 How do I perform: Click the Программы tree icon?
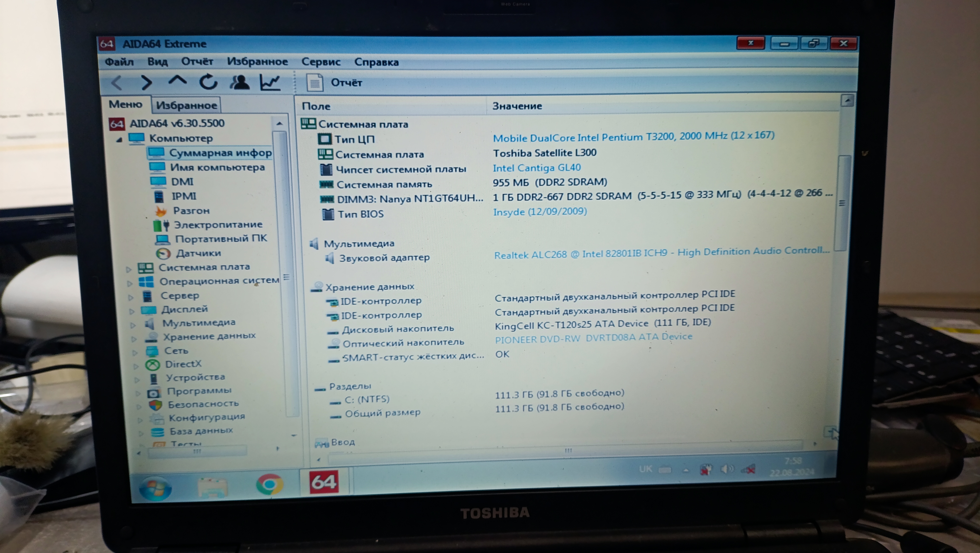[x=154, y=392]
